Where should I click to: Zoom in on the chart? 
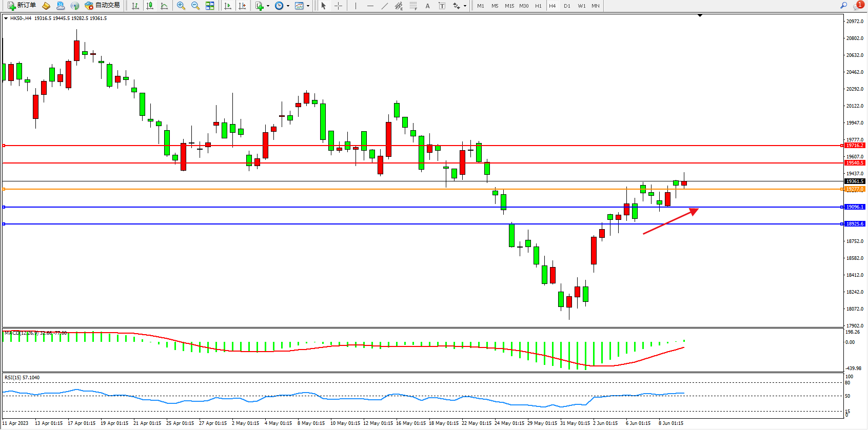181,6
